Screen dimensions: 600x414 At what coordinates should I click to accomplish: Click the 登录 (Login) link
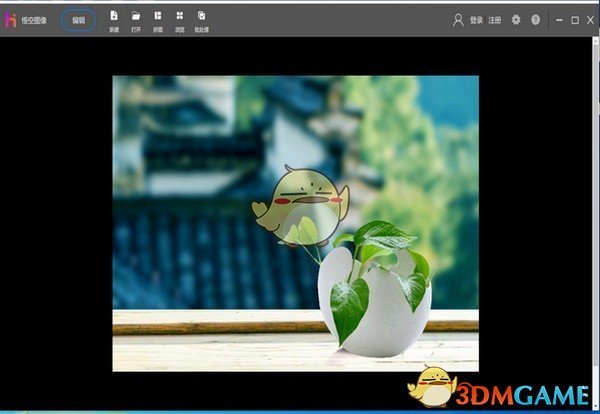click(x=476, y=20)
